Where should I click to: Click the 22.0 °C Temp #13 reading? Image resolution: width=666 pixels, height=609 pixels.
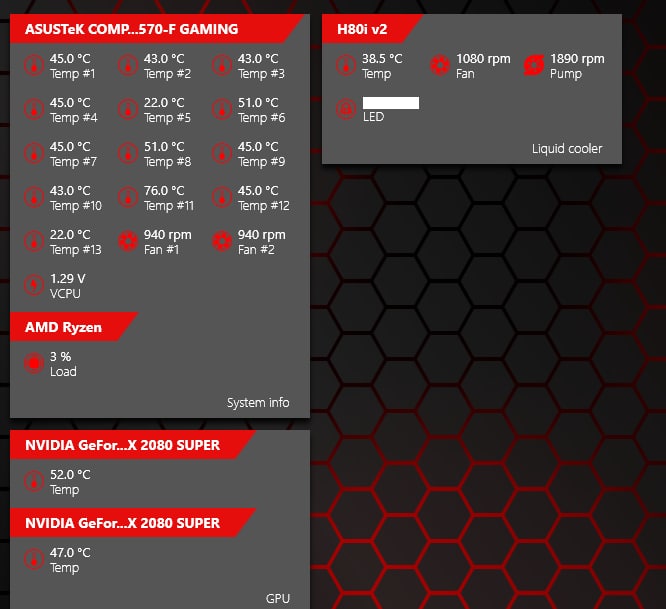(70, 234)
